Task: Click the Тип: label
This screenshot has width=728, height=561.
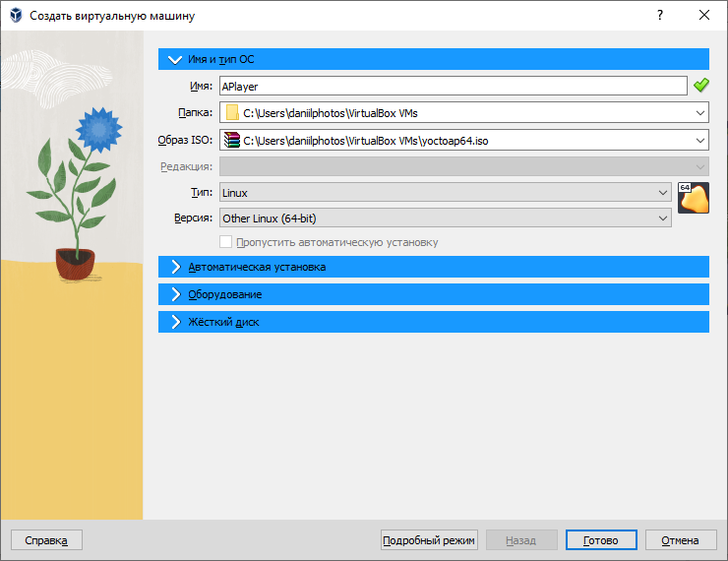Action: (x=202, y=192)
